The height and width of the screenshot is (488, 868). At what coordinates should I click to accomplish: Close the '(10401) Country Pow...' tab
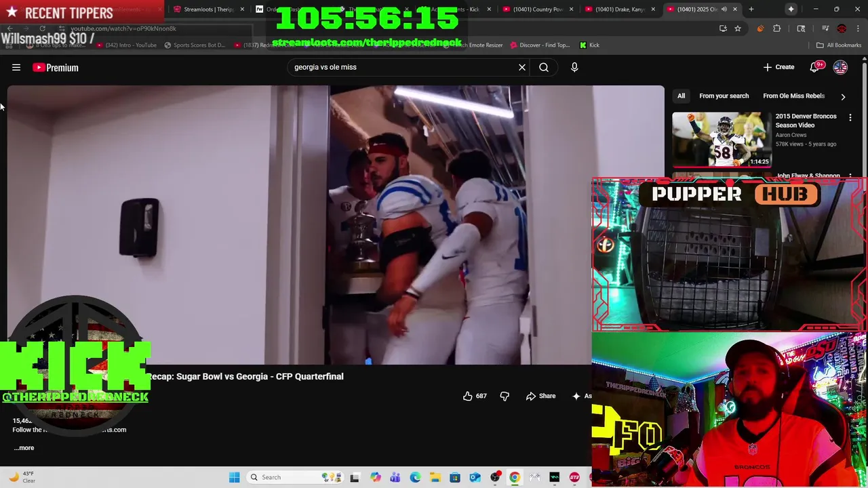(x=572, y=9)
